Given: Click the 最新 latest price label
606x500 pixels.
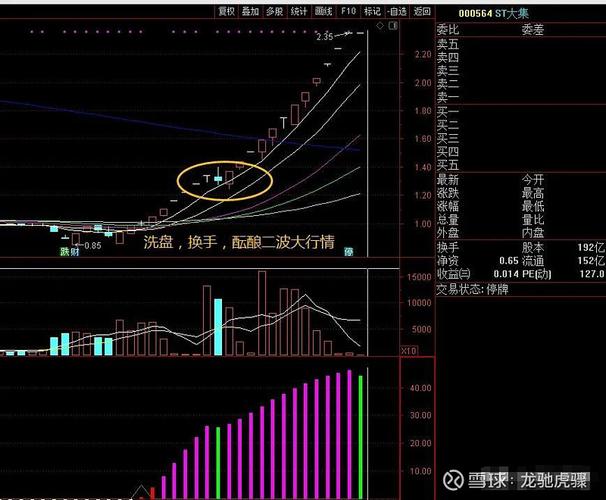Looking at the screenshot, I should (448, 180).
